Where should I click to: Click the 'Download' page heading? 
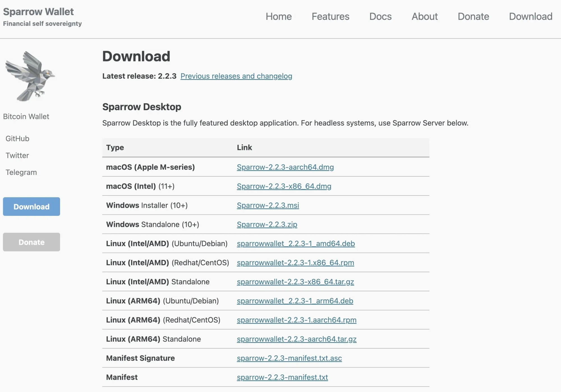136,56
